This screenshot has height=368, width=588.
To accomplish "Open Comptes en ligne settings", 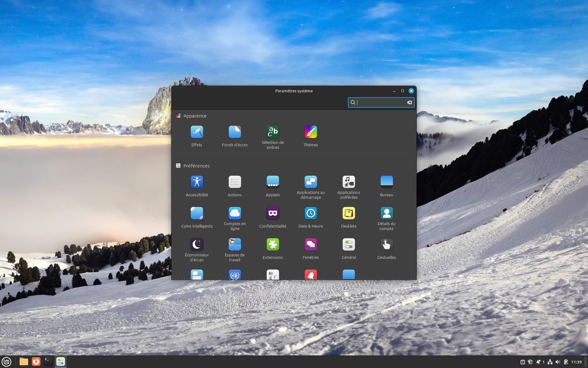I will (x=235, y=213).
